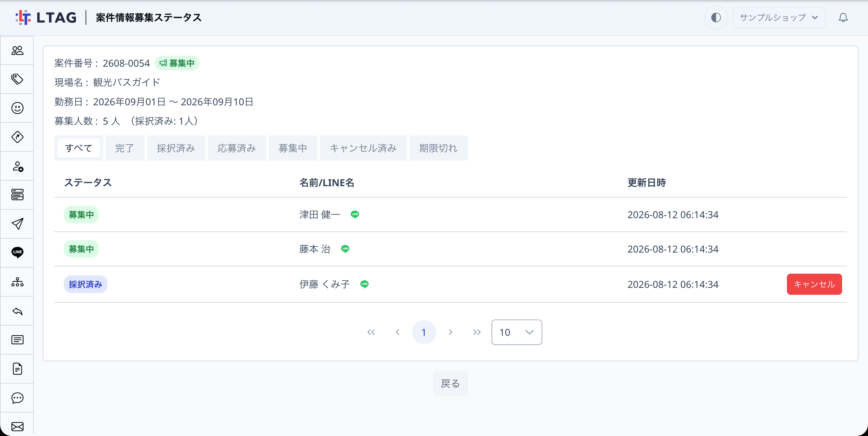Click the LINE icon beside 津田 健一
This screenshot has width=868, height=436.
click(x=355, y=214)
